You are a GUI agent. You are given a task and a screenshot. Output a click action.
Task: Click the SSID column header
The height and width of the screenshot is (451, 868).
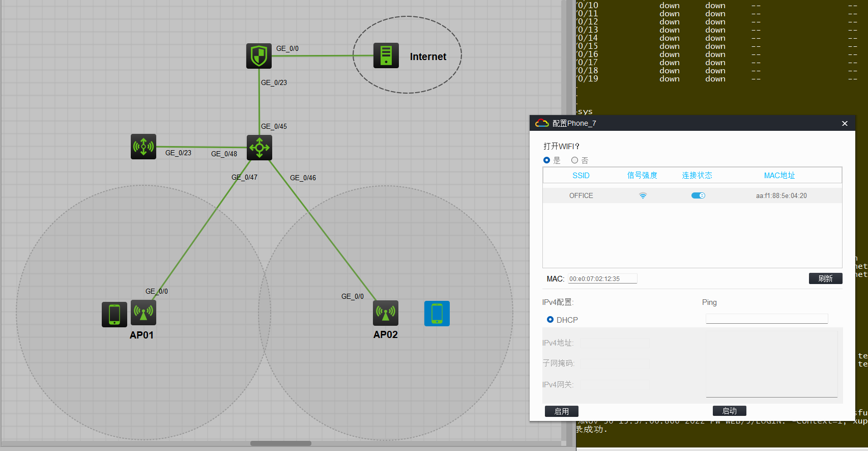click(581, 176)
